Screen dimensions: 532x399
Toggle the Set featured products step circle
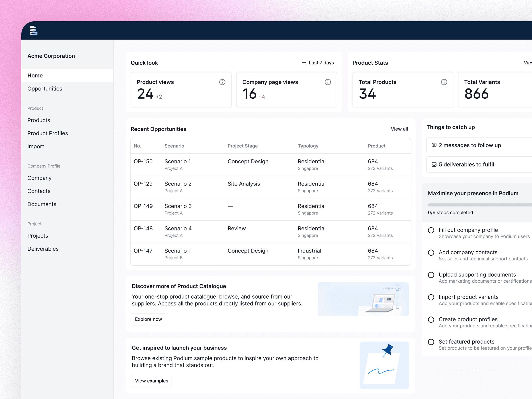click(431, 342)
